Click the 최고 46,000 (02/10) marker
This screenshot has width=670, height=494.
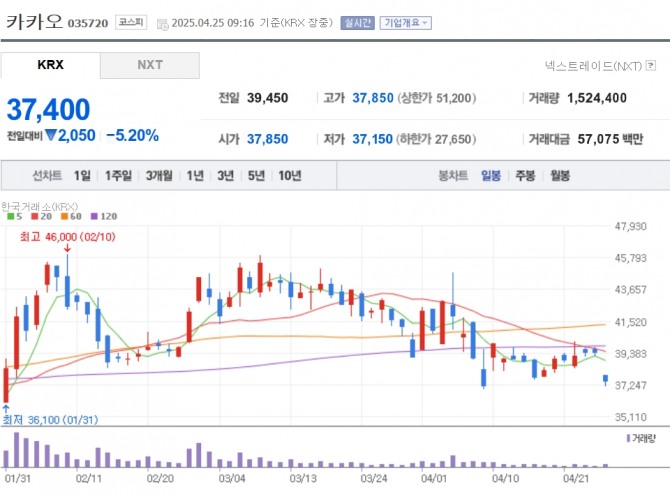point(68,237)
